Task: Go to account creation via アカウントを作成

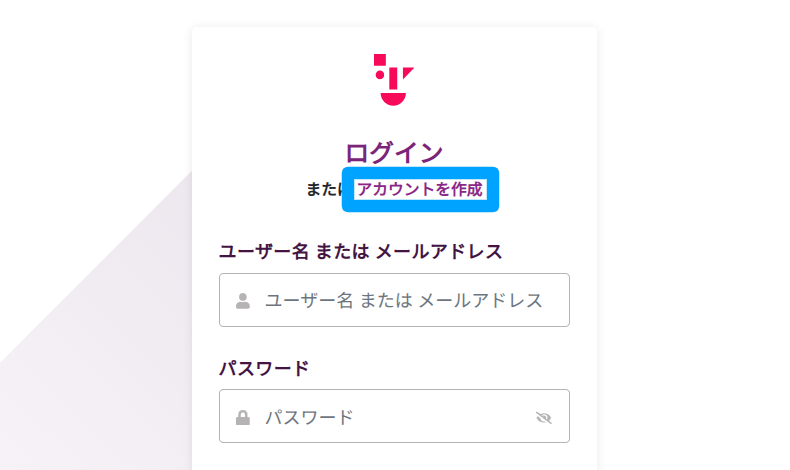Action: 420,189
